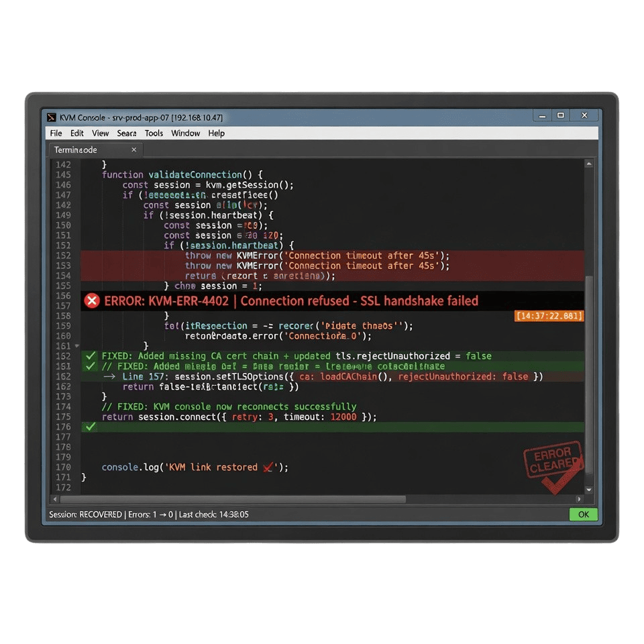Click the horizontal scrollbar thumb
Image resolution: width=644 pixels, height=644 pixels.
233,499
